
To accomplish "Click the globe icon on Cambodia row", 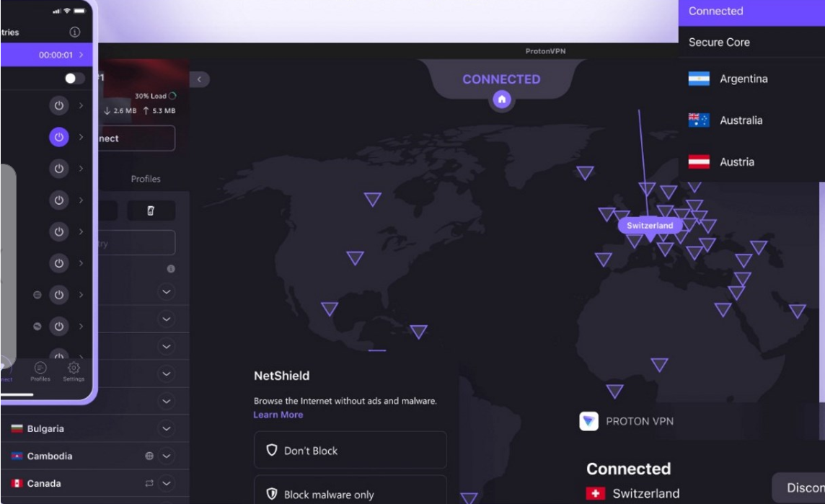I will coord(149,456).
